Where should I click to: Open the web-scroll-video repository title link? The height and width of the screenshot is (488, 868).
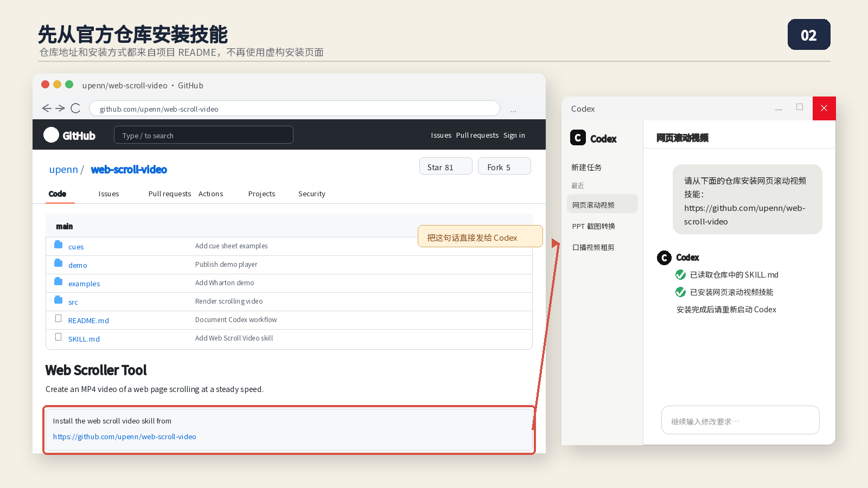pyautogui.click(x=129, y=170)
